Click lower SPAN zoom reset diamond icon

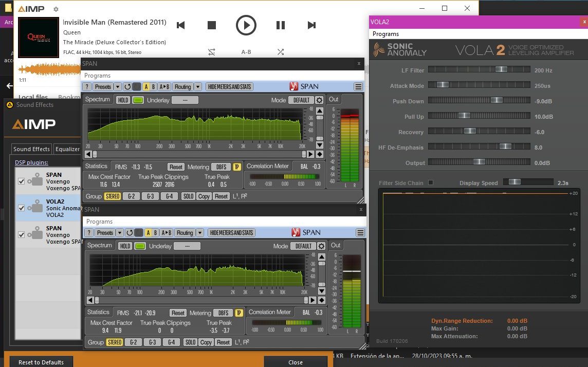point(322,300)
